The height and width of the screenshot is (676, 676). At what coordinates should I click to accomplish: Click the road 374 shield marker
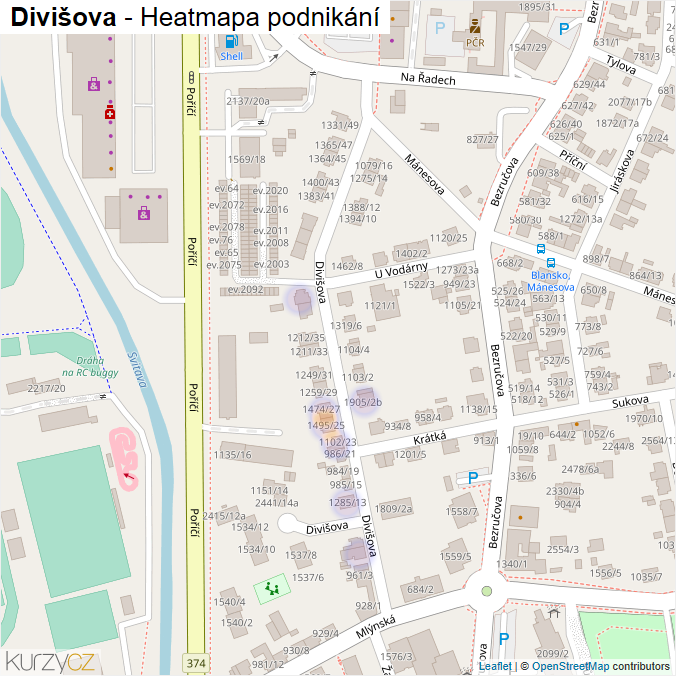(196, 663)
